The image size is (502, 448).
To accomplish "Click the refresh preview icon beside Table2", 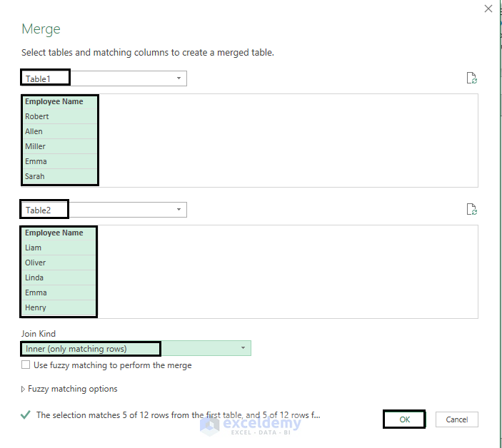I will pos(471,210).
